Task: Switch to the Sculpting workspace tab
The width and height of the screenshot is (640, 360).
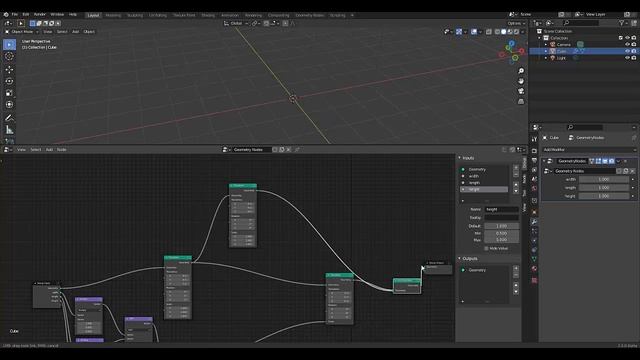Action: coord(135,16)
